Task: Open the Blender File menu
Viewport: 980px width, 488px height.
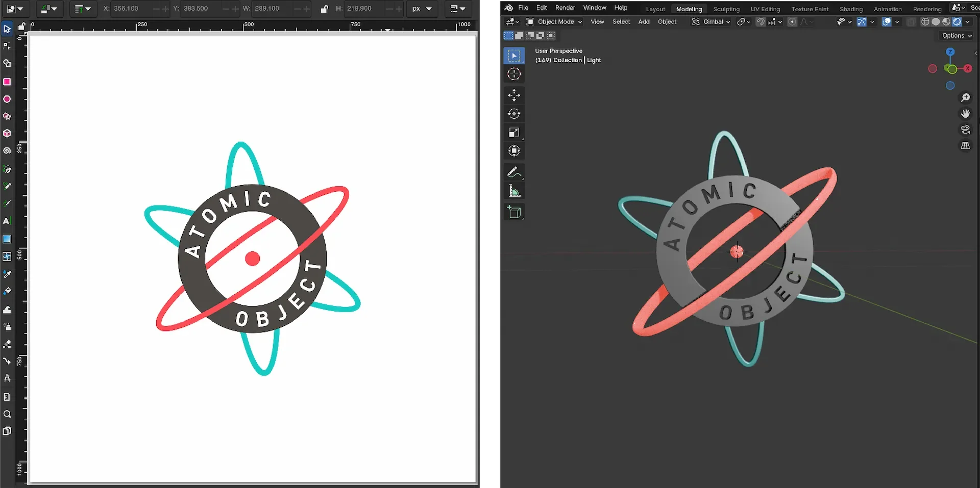Action: [523, 8]
